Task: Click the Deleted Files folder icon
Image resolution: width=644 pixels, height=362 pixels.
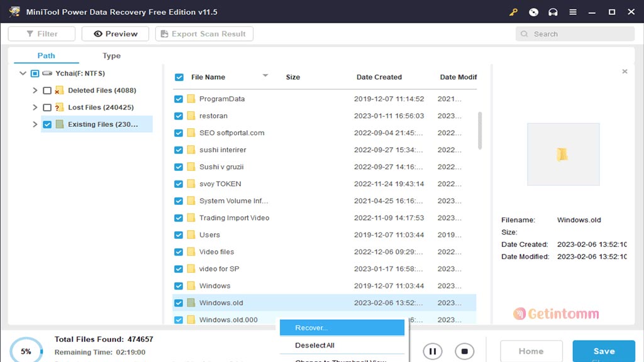Action: [59, 90]
